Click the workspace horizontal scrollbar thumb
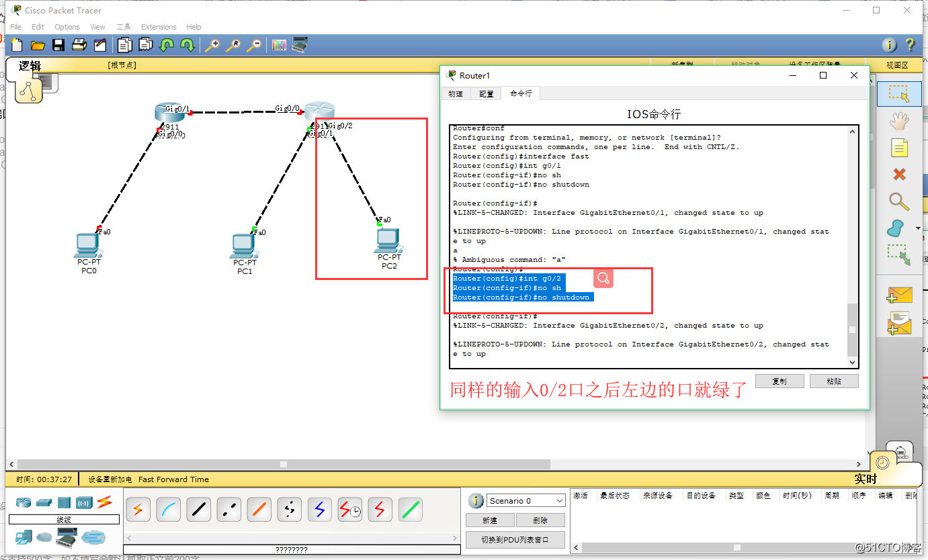The width and height of the screenshot is (928, 560). 284,464
